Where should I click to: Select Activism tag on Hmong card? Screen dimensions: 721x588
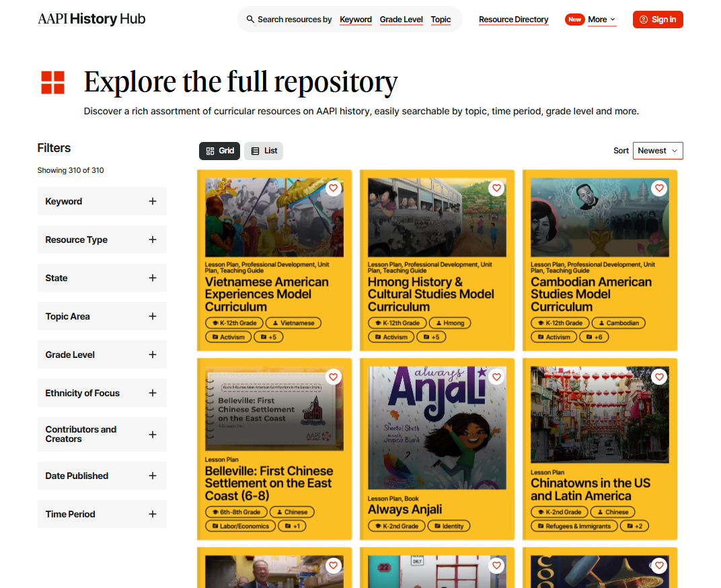coord(391,337)
